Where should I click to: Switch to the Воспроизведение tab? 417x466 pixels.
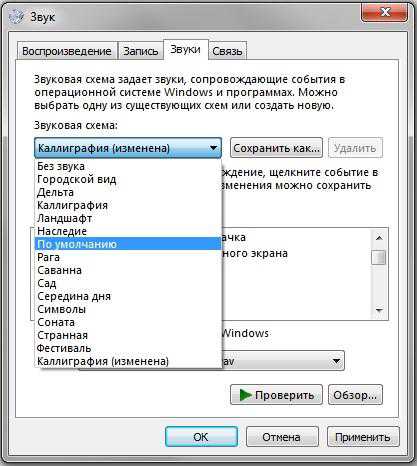[x=67, y=51]
